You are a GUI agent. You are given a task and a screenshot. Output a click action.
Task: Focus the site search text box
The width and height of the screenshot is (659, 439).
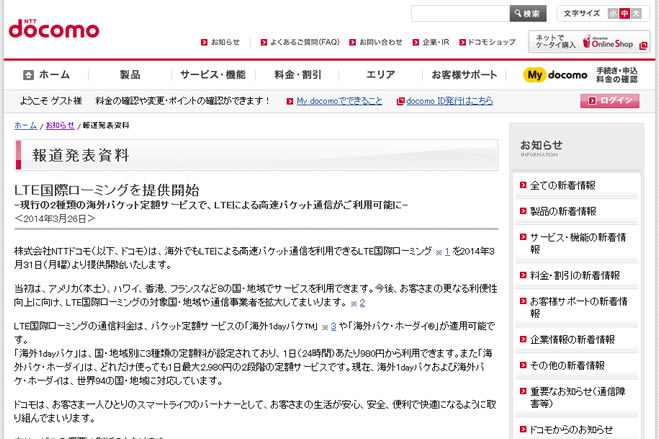(461, 13)
